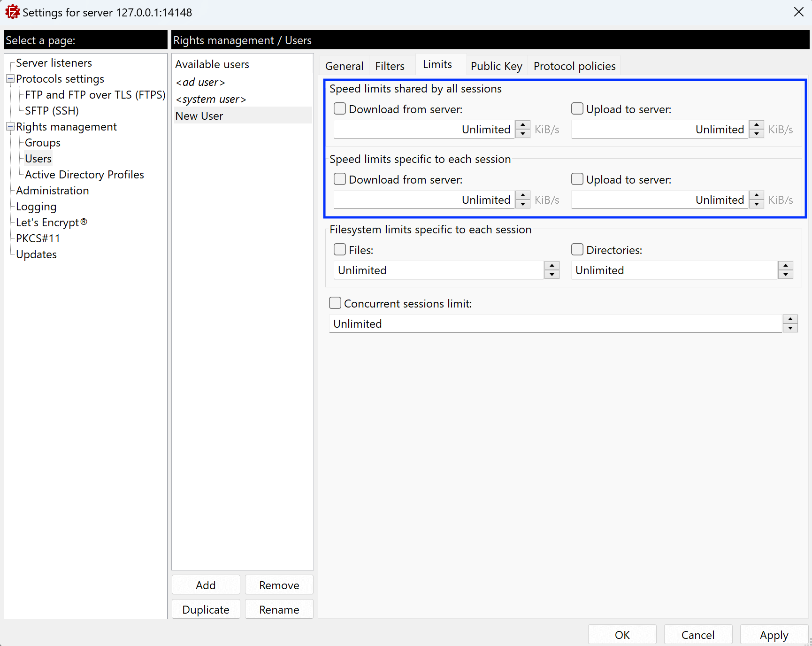Switch to the Public Key tab

(496, 66)
